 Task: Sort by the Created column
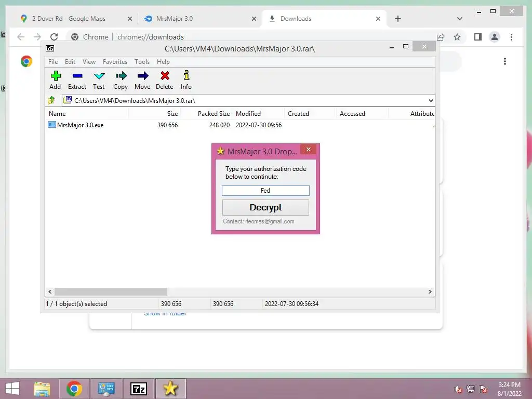tap(311, 114)
